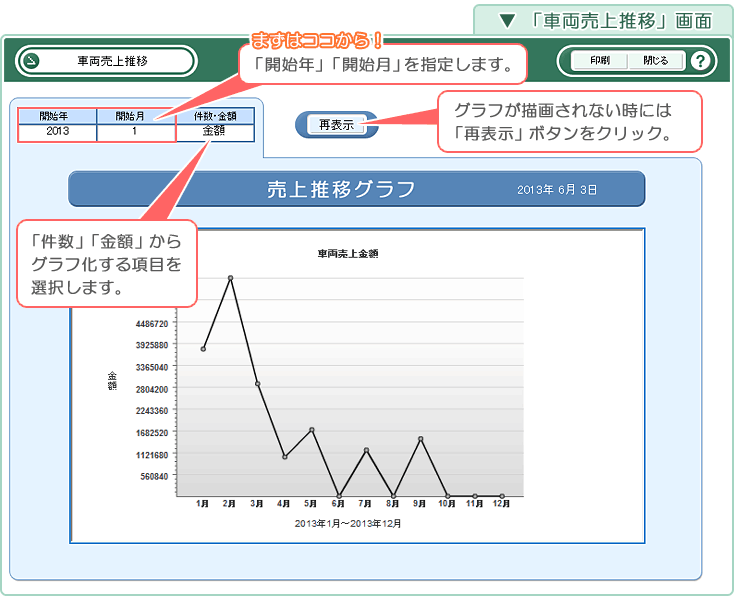
Task: Click the y-axis value 560840
Action: (x=154, y=476)
